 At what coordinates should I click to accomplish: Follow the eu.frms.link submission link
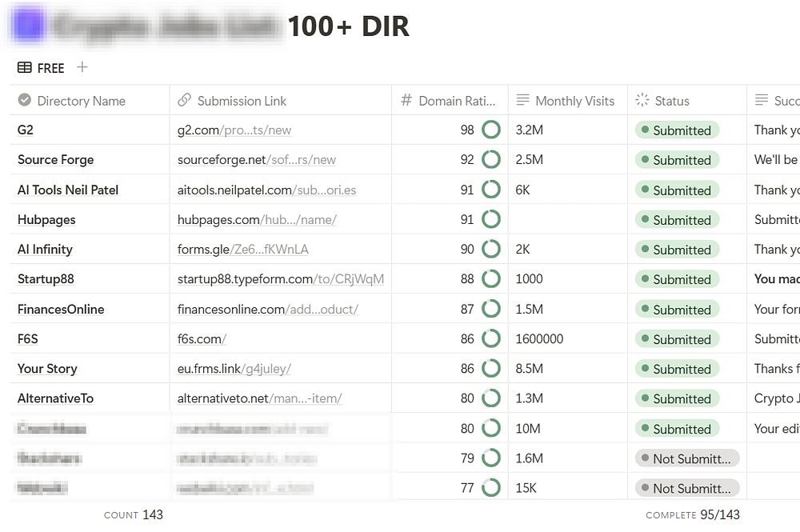tap(234, 368)
